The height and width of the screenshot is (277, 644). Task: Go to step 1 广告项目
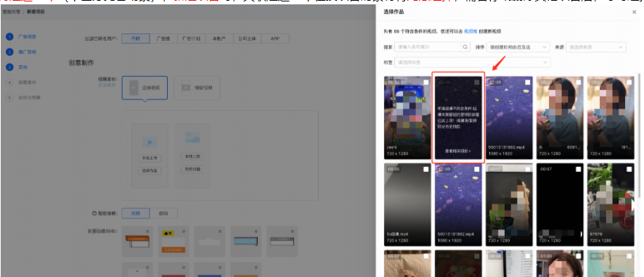(21, 36)
